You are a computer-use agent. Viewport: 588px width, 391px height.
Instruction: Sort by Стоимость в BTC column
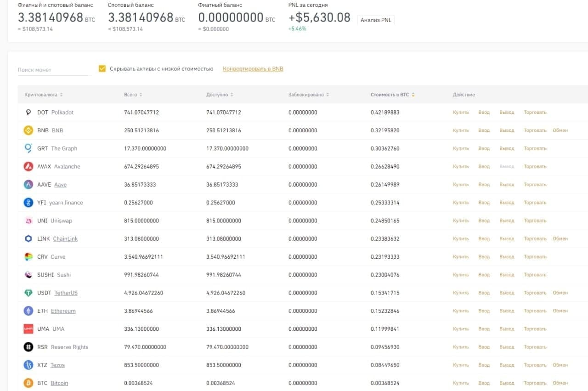(x=393, y=95)
